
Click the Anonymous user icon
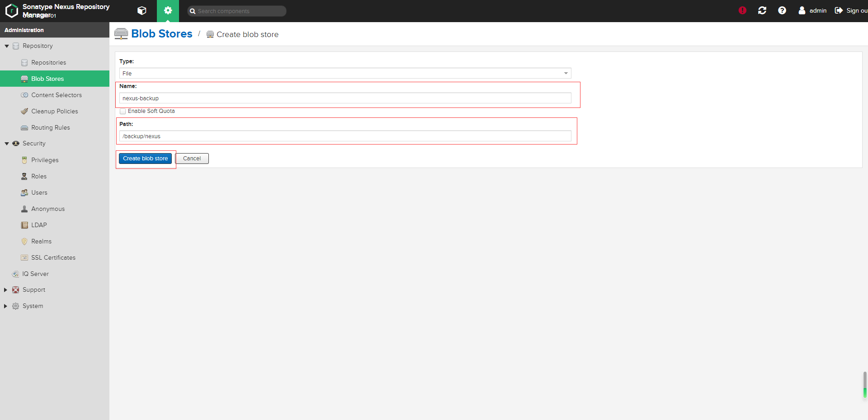pyautogui.click(x=24, y=209)
